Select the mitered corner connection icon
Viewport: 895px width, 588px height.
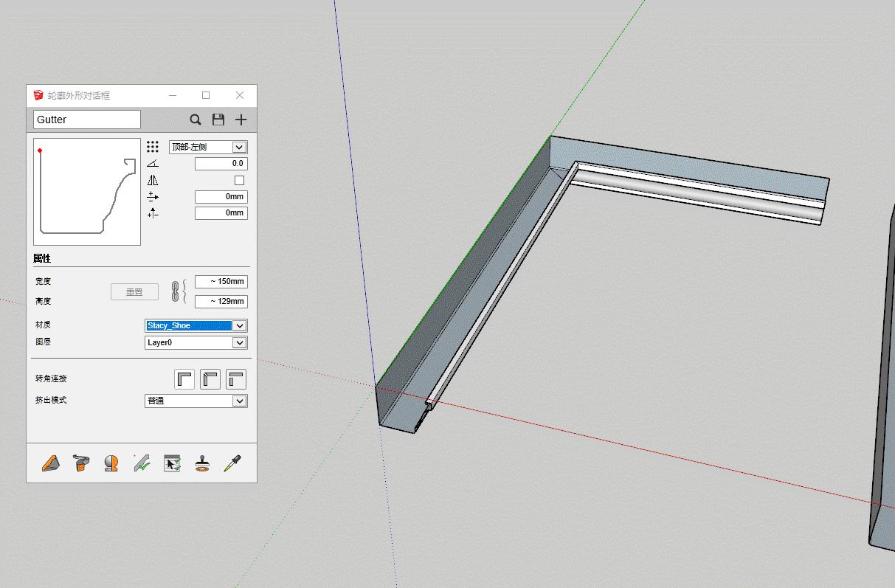(x=210, y=379)
